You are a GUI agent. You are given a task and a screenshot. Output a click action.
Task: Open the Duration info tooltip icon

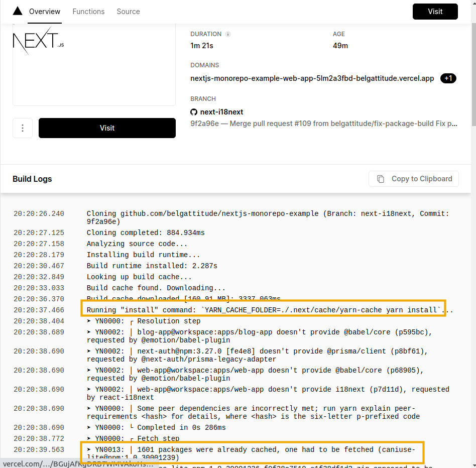click(228, 34)
